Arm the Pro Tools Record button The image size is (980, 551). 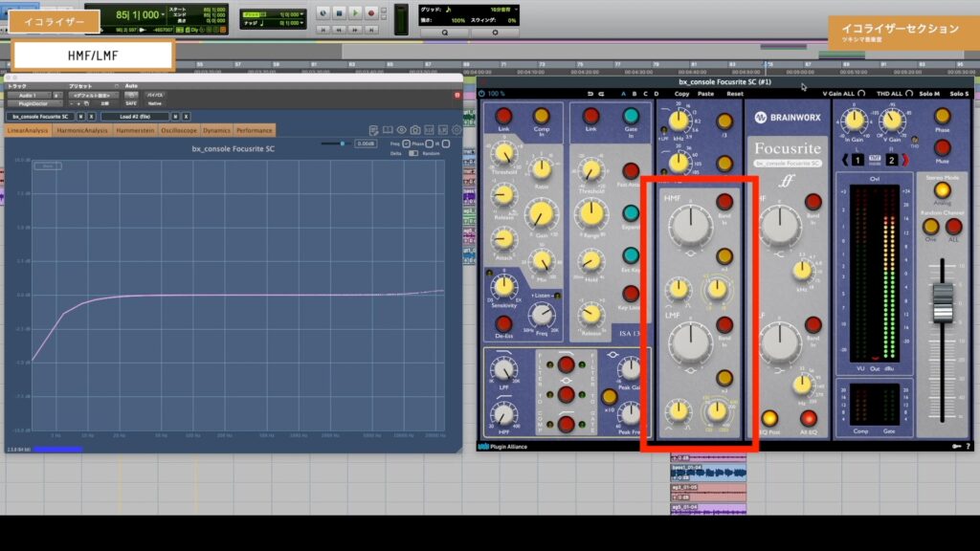[370, 13]
